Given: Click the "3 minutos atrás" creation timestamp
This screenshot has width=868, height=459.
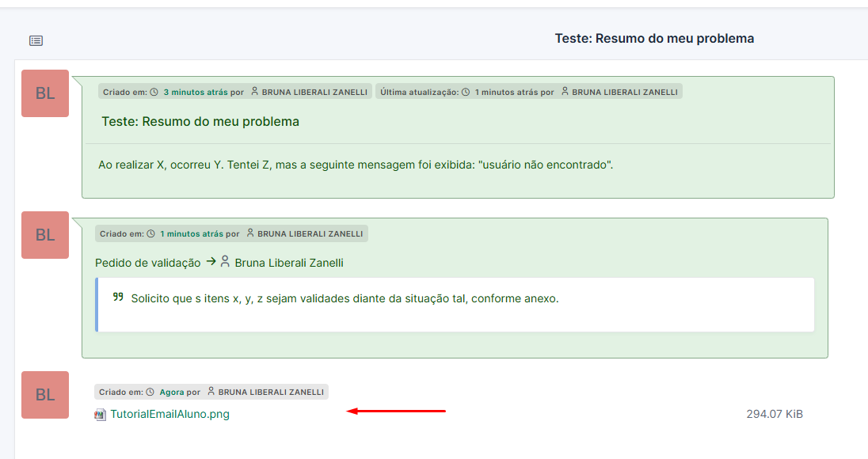Looking at the screenshot, I should click(196, 92).
